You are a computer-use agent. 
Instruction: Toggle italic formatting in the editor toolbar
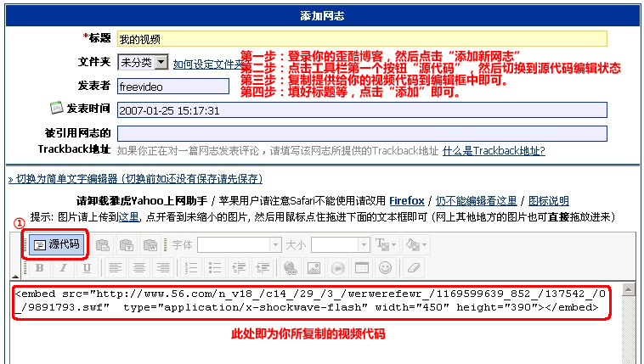click(63, 268)
